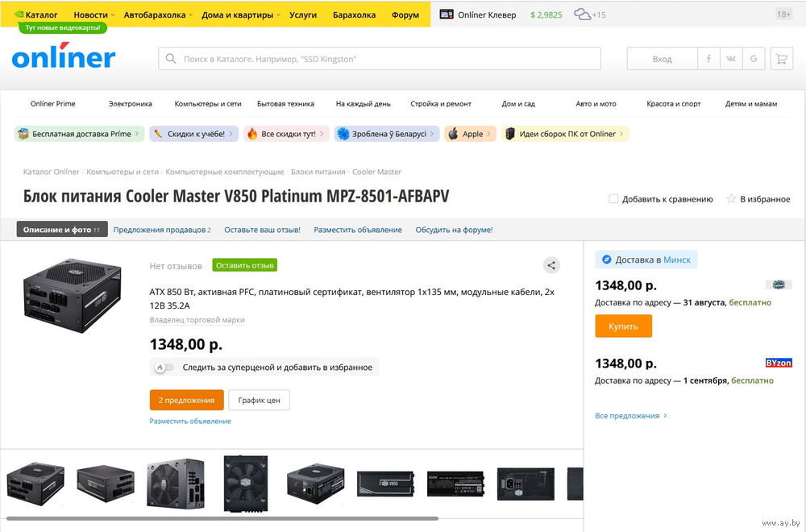
Task: Click the search magnifier icon
Action: coord(171,59)
